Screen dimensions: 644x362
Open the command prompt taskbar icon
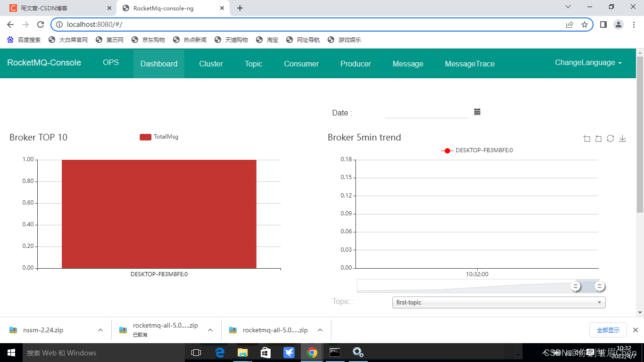(x=335, y=353)
